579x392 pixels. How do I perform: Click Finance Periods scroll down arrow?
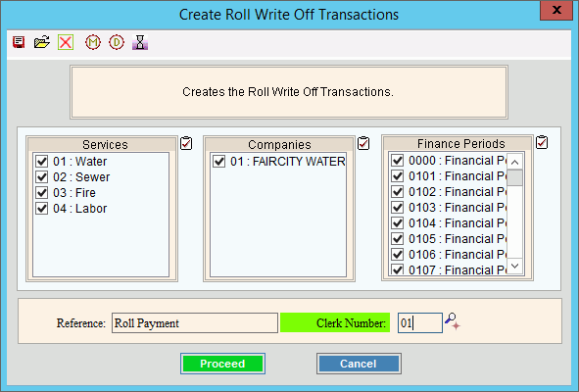click(514, 266)
